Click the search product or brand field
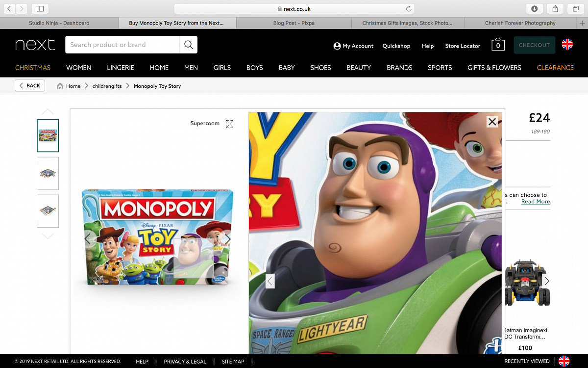Screen dimensions: 588x368 (x=122, y=45)
